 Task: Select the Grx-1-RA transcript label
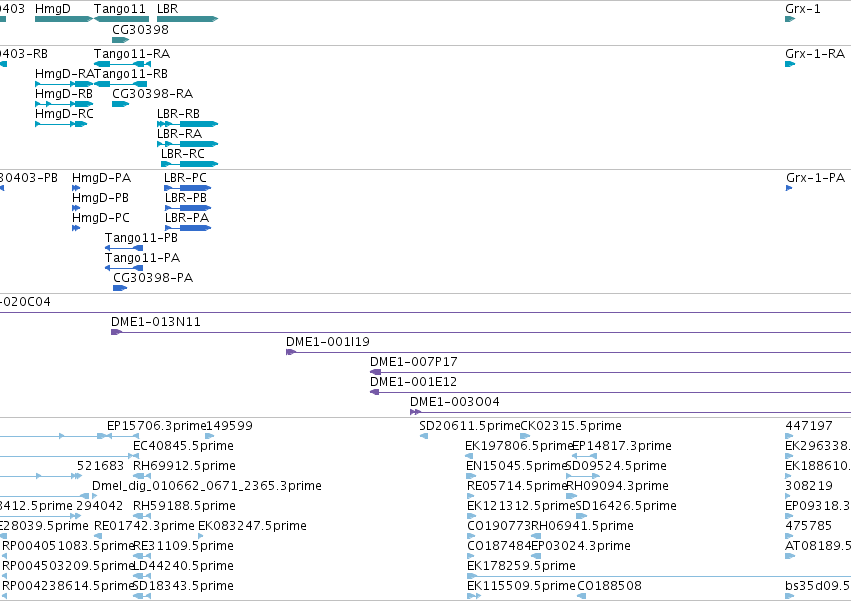[815, 54]
